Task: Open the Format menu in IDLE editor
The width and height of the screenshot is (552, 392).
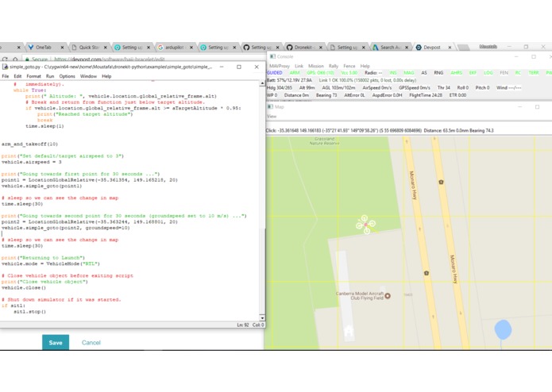Action: click(34, 76)
